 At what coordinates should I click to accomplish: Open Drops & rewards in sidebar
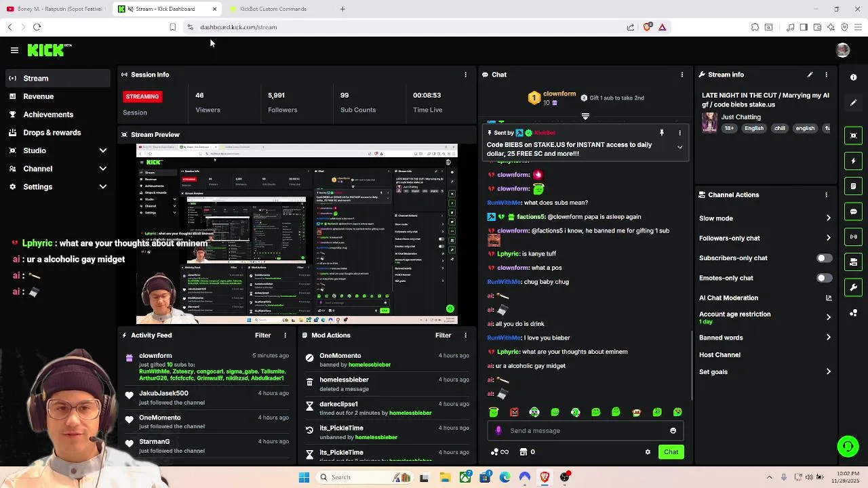point(56,133)
